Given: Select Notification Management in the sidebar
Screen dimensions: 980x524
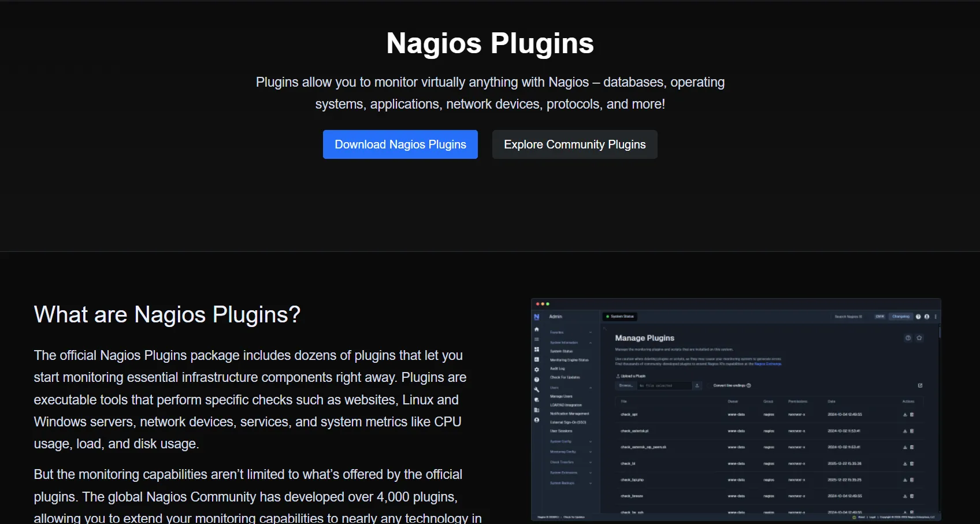Looking at the screenshot, I should click(x=570, y=414).
